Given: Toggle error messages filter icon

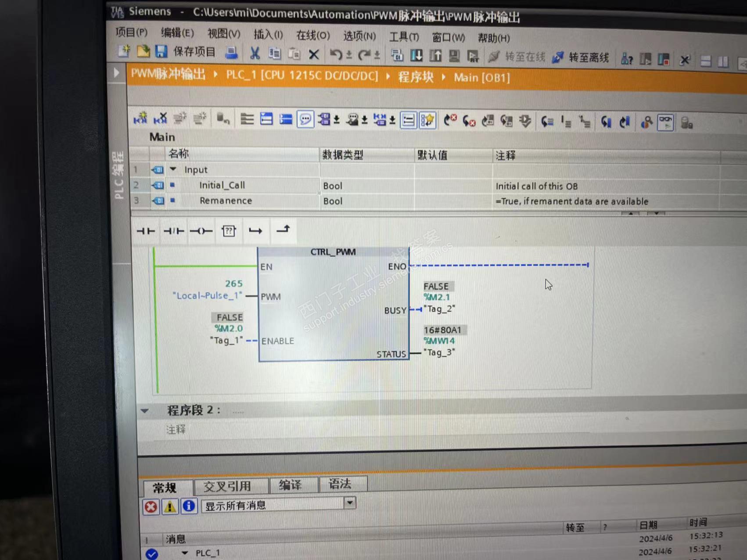Looking at the screenshot, I should (x=151, y=507).
